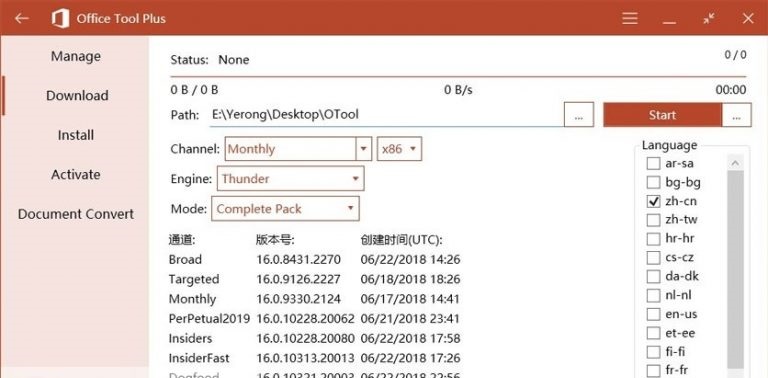768x378 pixels.
Task: Close the Office Tool Plus window
Action: tap(748, 19)
